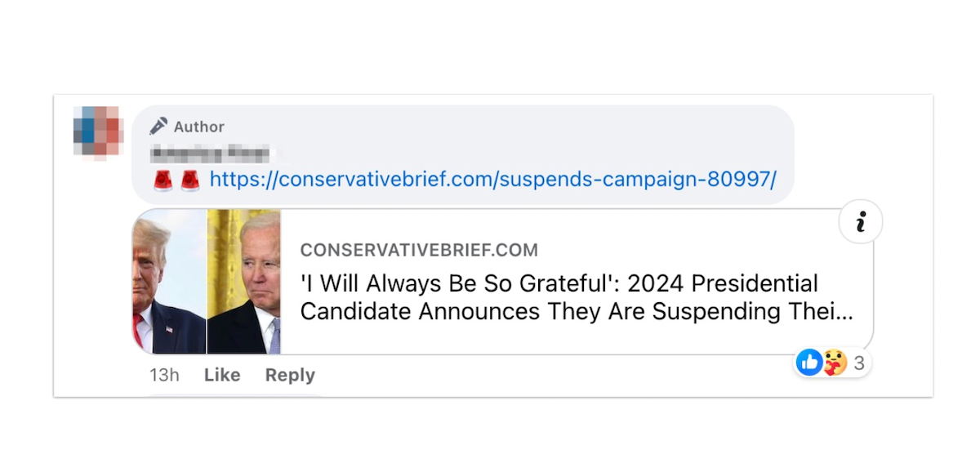Click the commenter's profile picture
980x472 pixels.
98,131
